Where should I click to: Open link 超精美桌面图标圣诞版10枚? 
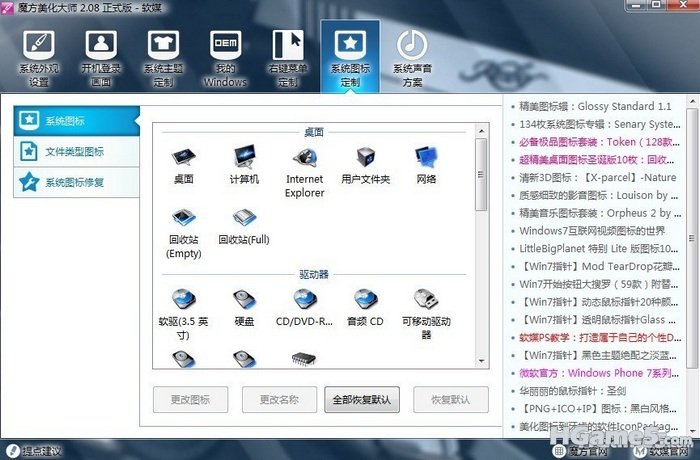click(x=597, y=160)
